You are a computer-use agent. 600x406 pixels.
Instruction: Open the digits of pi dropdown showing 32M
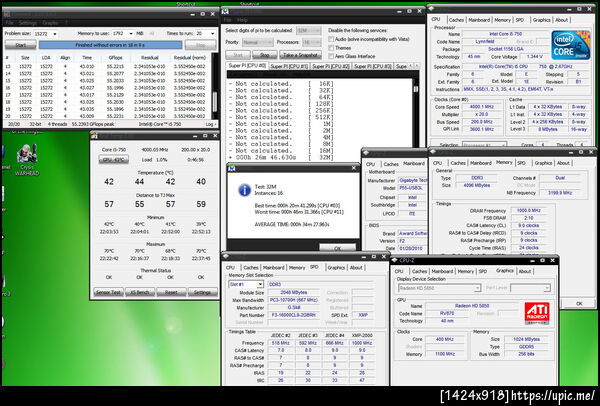pyautogui.click(x=309, y=31)
